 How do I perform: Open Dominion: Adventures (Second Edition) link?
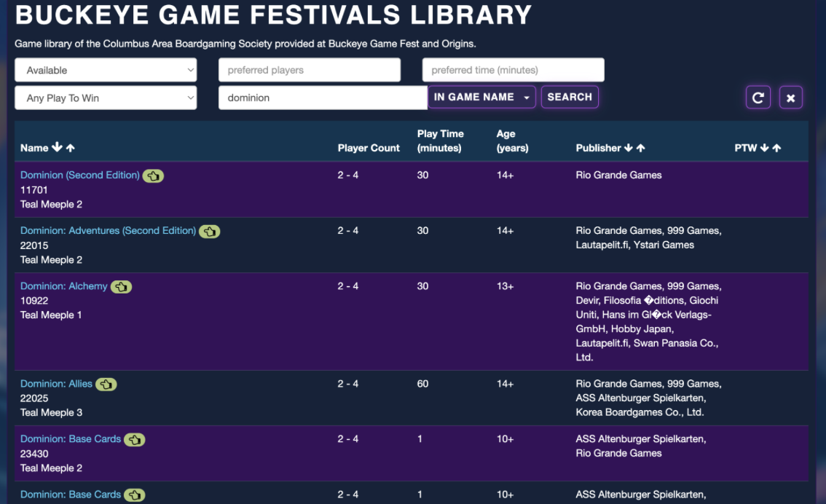[108, 231]
